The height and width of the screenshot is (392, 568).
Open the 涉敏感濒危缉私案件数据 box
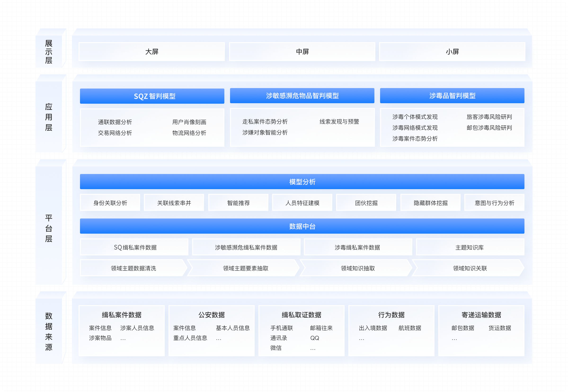246,247
